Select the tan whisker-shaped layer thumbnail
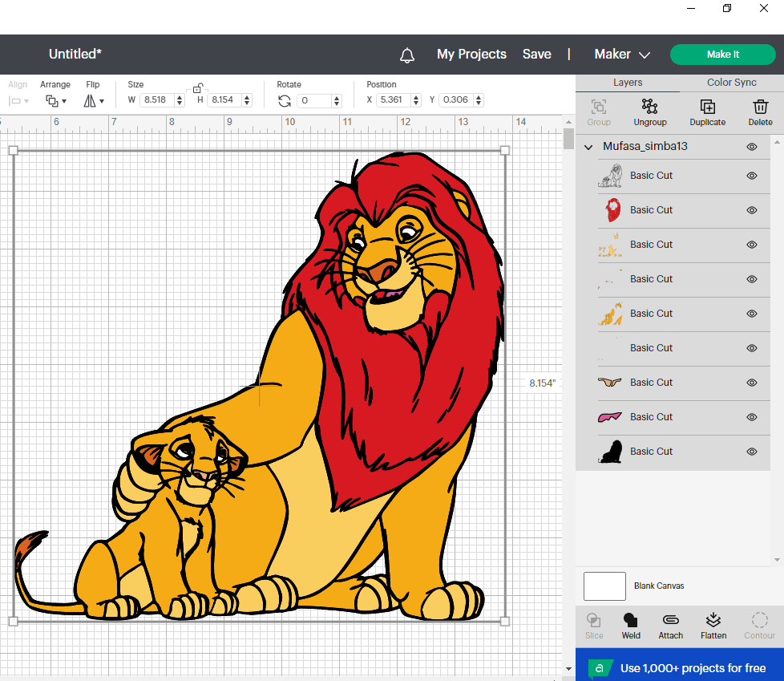784x681 pixels. [x=609, y=383]
